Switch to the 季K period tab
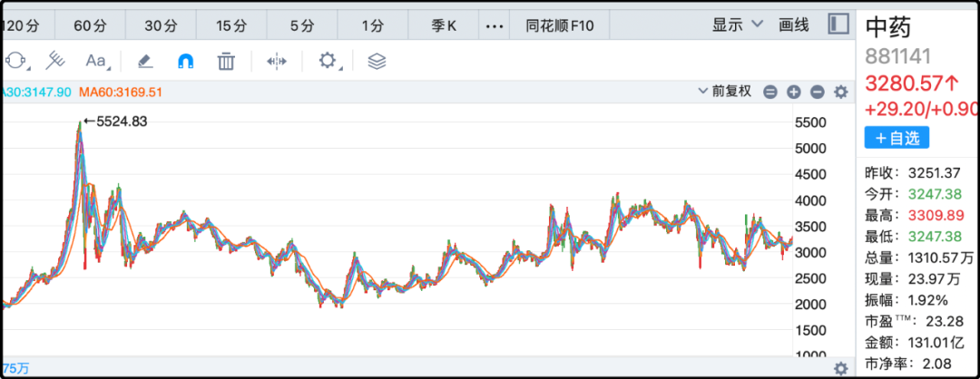This screenshot has height=379, width=980. pyautogui.click(x=444, y=25)
